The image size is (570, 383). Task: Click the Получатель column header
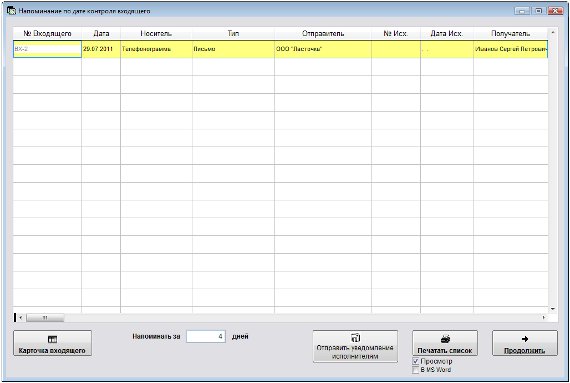(510, 33)
